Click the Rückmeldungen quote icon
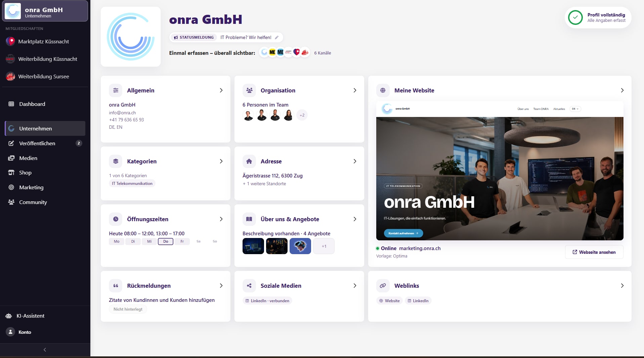The image size is (644, 358). [116, 286]
